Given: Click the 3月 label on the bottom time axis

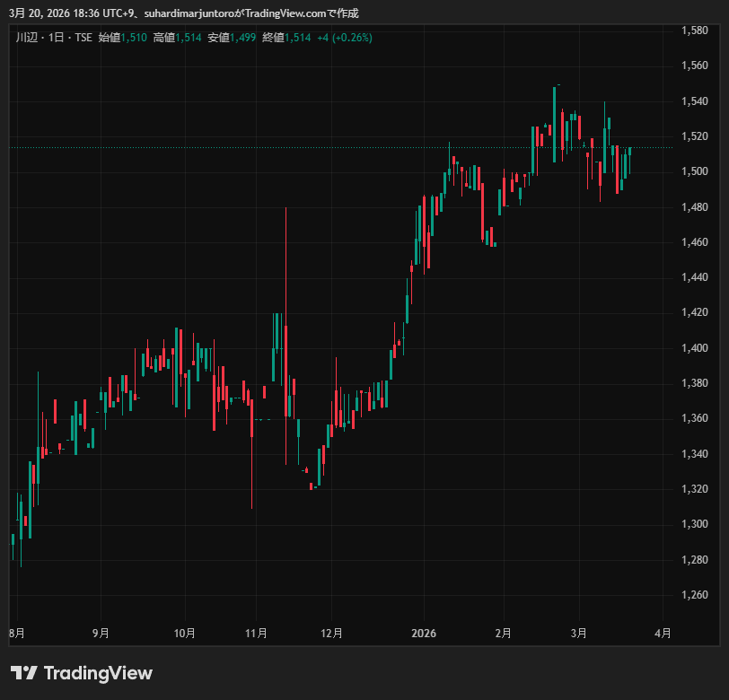Looking at the screenshot, I should click(579, 633).
